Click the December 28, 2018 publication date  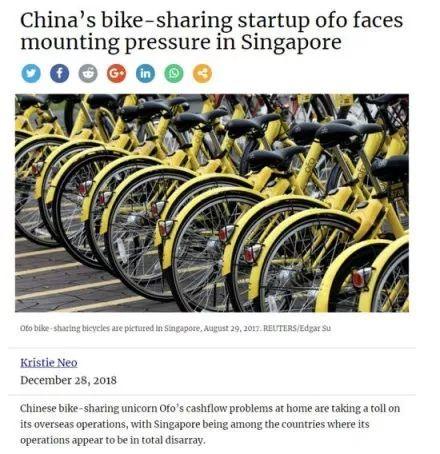click(68, 380)
